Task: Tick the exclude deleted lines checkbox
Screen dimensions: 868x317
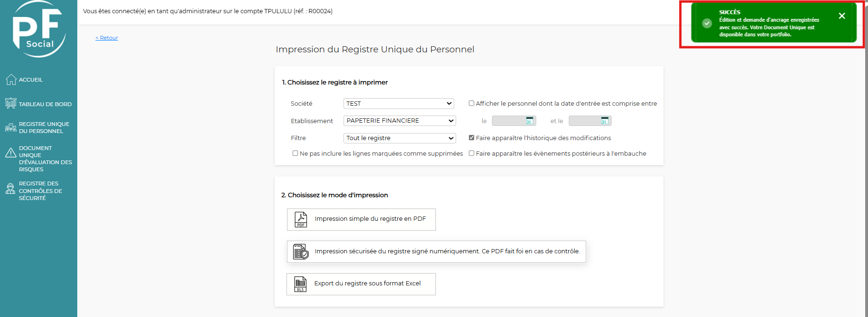Action: pyautogui.click(x=295, y=153)
